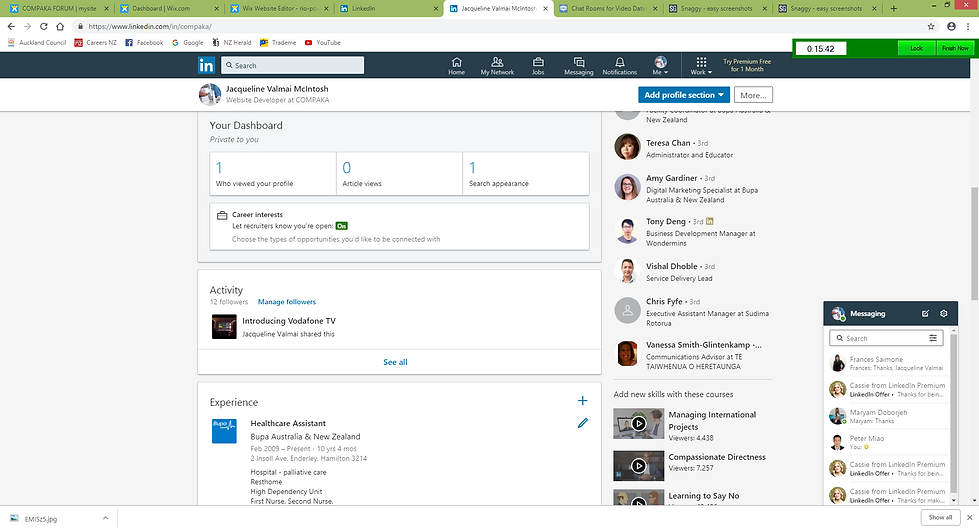Image resolution: width=979 pixels, height=530 pixels.
Task: Open Trademe bookmark
Action: [x=278, y=42]
